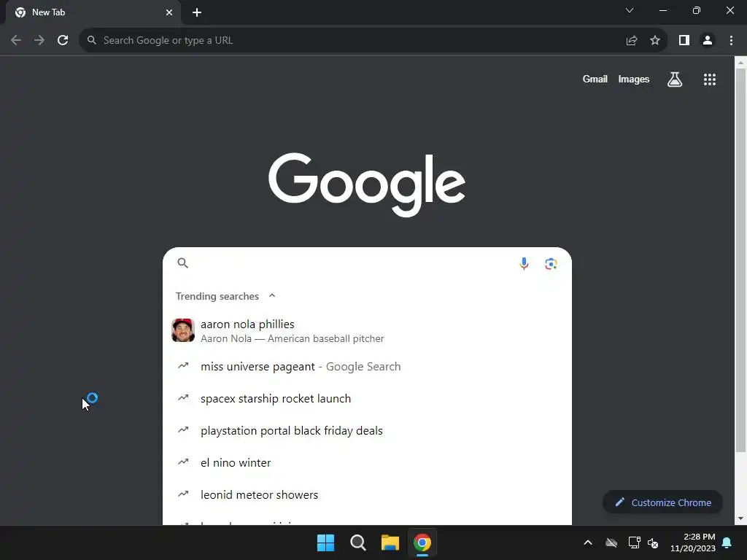The height and width of the screenshot is (560, 747).
Task: Open the Google apps grid
Action: 710,79
